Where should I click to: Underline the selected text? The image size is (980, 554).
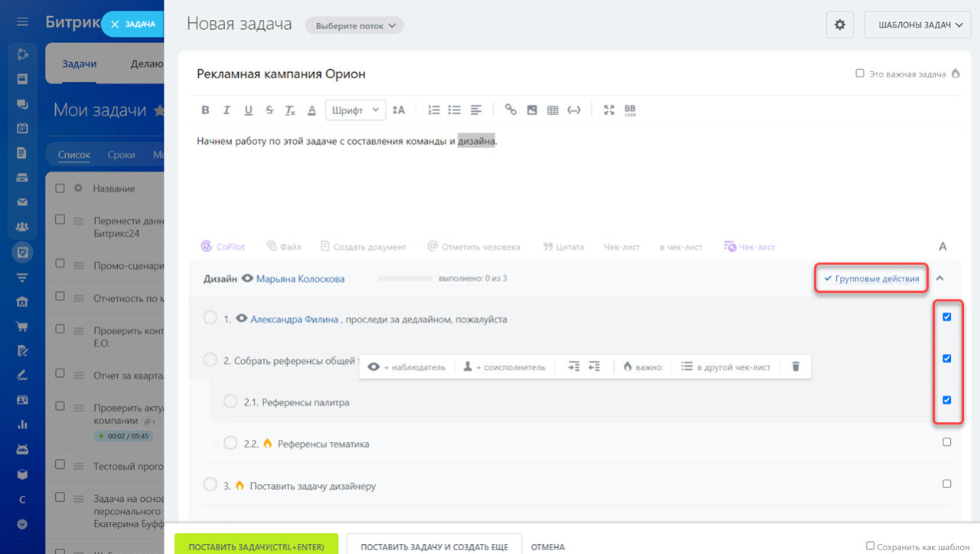[248, 110]
